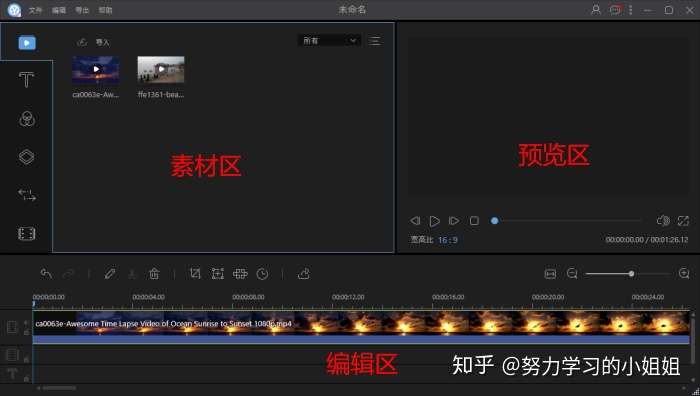
Task: Click the 导入 import button label
Action: [103, 42]
